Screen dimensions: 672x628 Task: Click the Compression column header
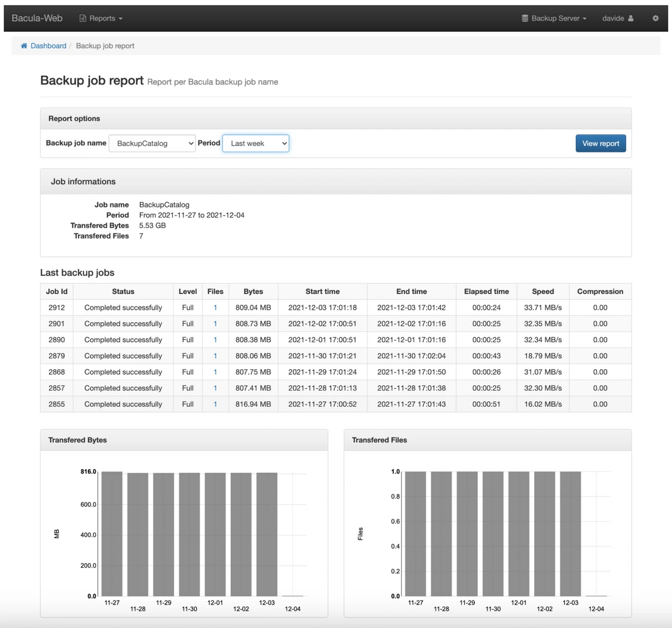600,291
